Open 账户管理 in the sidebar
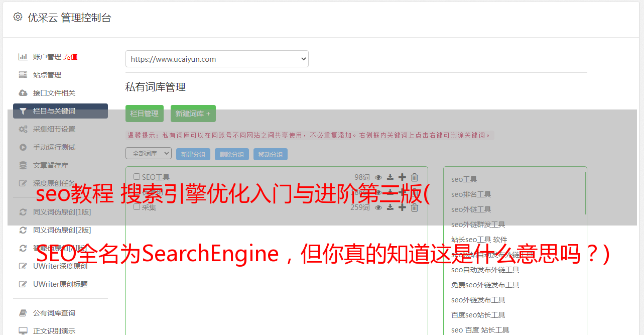644x335 pixels. pyautogui.click(x=47, y=57)
